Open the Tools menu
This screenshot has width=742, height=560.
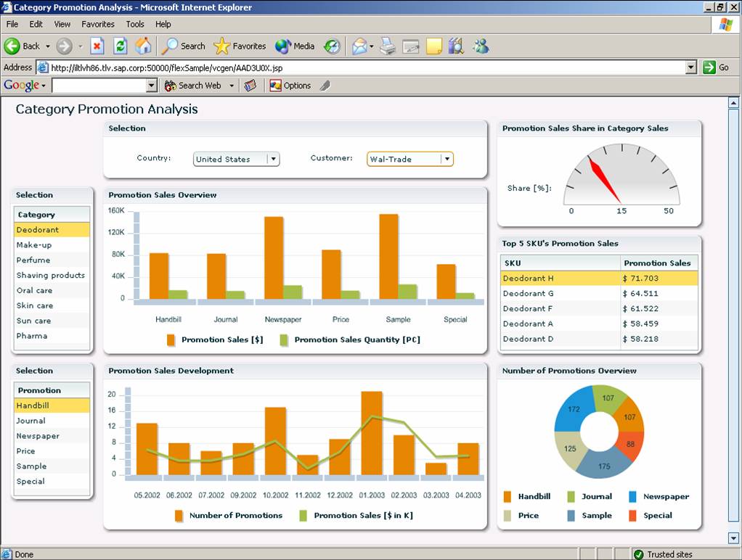click(x=135, y=24)
